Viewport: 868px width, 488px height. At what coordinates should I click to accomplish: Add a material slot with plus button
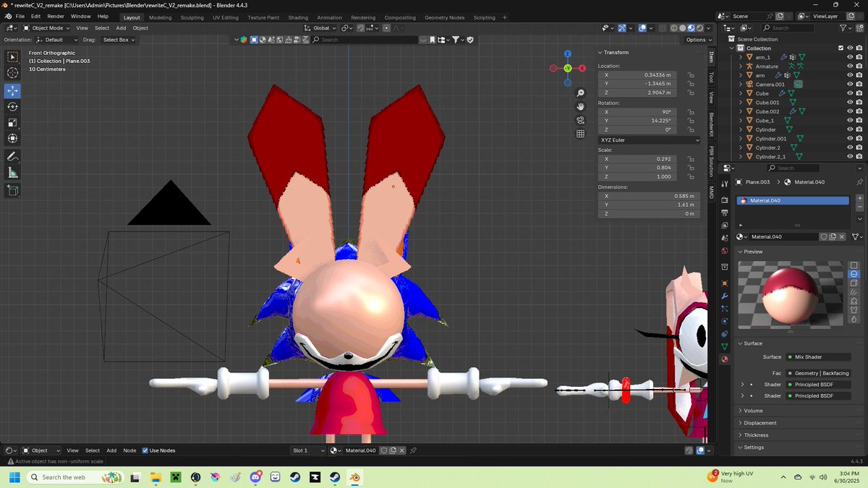pyautogui.click(x=859, y=198)
